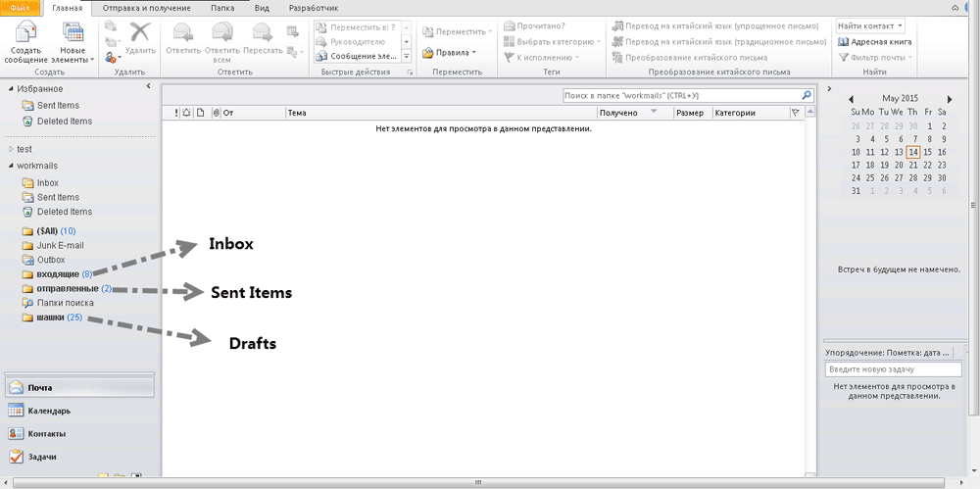Viewport: 980px width, 489px height.
Task: Collapse the workmails account tree
Action: (11, 166)
